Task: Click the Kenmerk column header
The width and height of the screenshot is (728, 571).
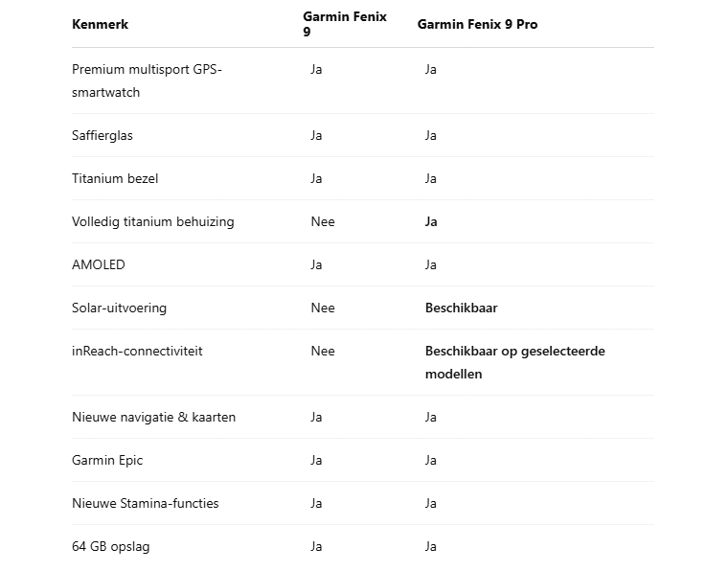Action: (100, 24)
